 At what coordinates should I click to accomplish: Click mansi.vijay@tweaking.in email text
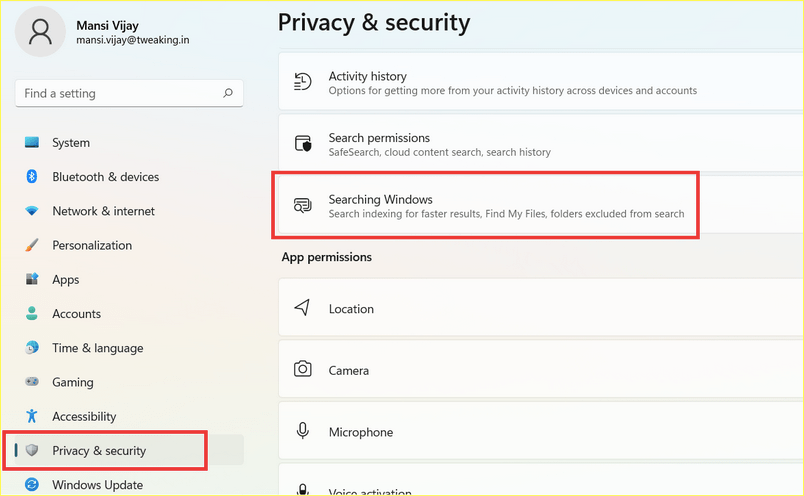(x=133, y=40)
